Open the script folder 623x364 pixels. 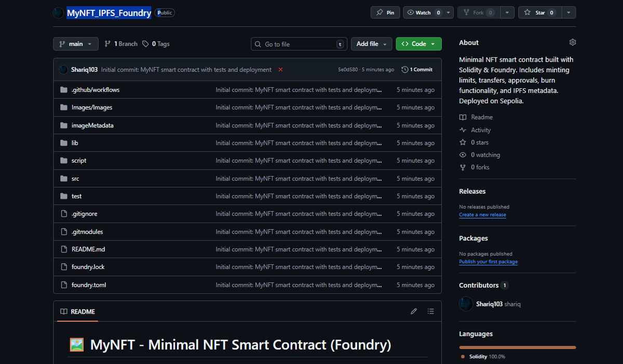click(79, 160)
